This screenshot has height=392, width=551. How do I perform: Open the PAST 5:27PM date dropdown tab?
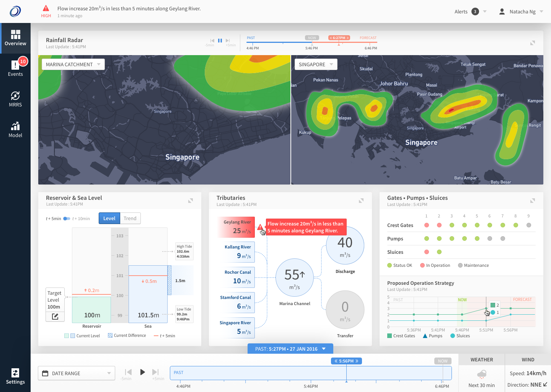(290, 349)
